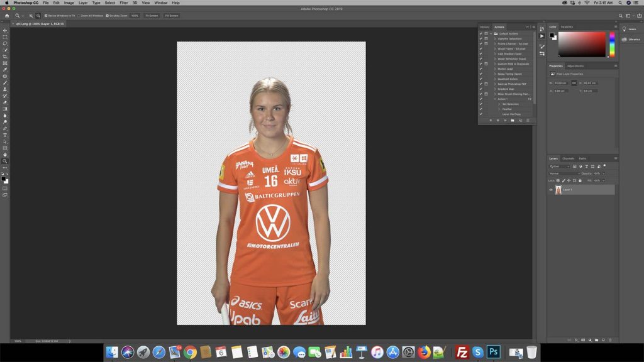Select the Horizontal Type tool

5,135
